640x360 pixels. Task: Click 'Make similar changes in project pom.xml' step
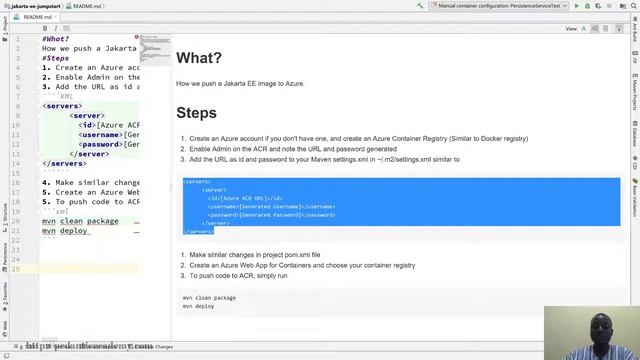[x=255, y=255]
